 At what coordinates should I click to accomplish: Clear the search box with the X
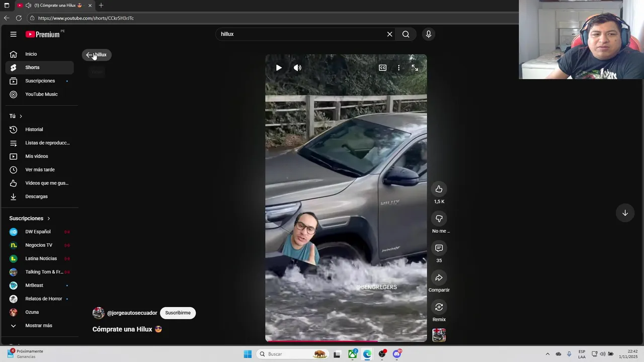[389, 34]
